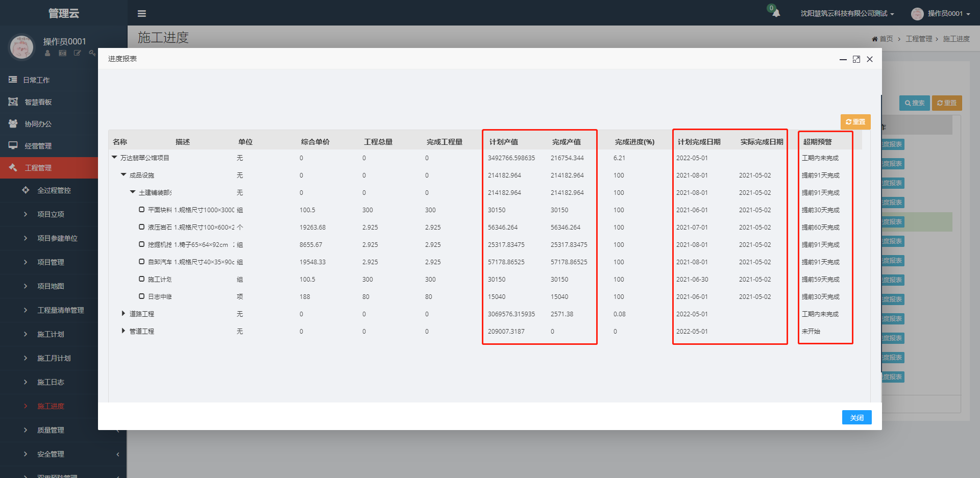Expand the 管道工程 tree node
The height and width of the screenshot is (478, 980).
[x=123, y=331]
